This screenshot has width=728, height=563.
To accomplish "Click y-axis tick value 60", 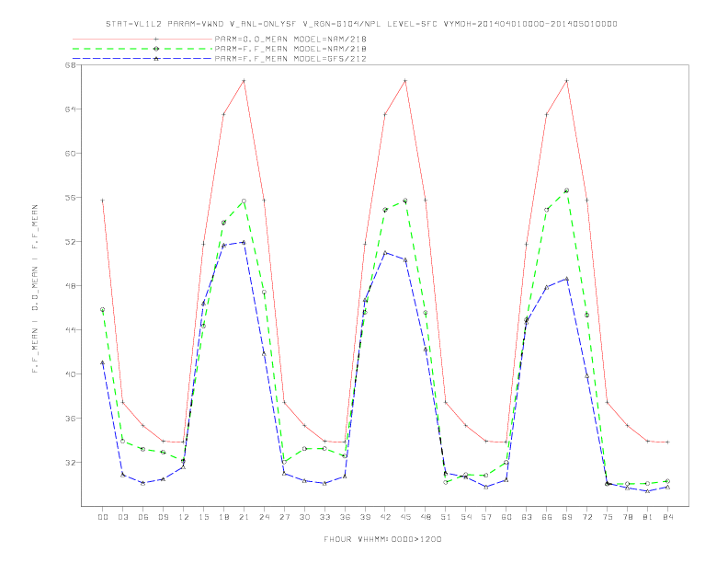I will tap(70, 154).
